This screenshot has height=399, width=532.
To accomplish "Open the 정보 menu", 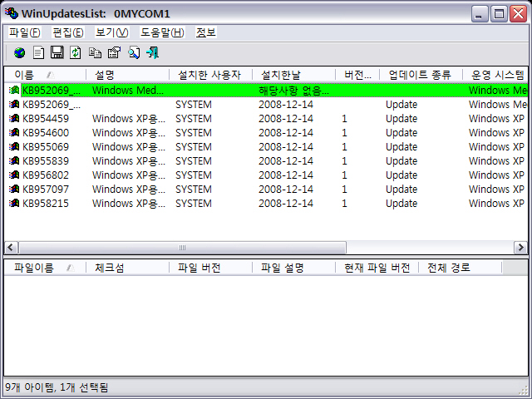I will click(205, 32).
